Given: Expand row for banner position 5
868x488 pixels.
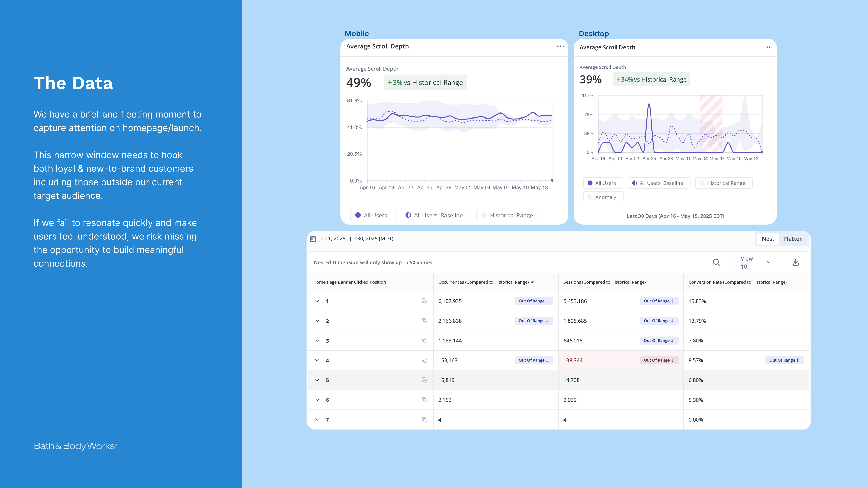Looking at the screenshot, I should [317, 380].
